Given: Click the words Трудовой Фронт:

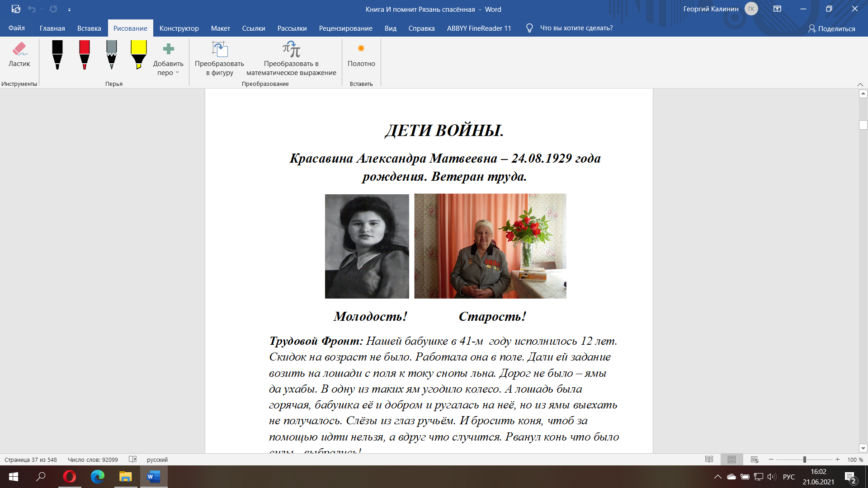Looking at the screenshot, I should tap(316, 341).
